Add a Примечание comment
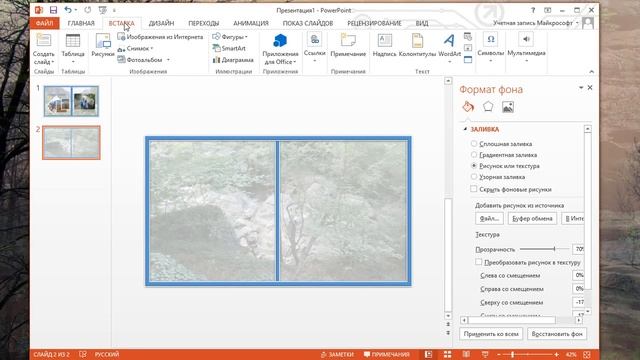640x360 pixels. [x=348, y=45]
